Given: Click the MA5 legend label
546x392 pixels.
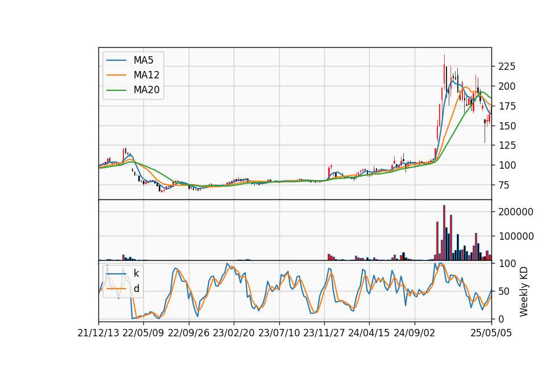Looking at the screenshot, I should pyautogui.click(x=143, y=60).
